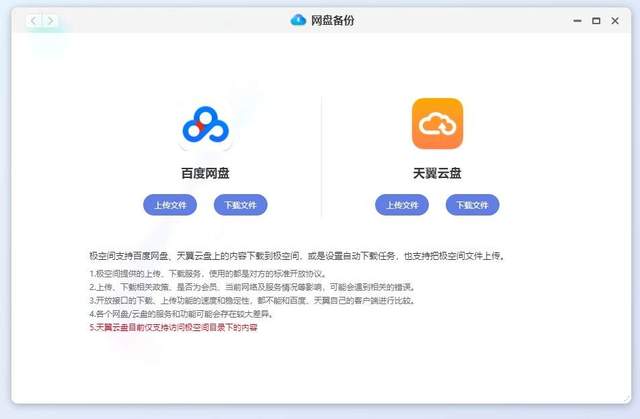
Task: Click the back navigation arrow
Action: pyautogui.click(x=34, y=20)
